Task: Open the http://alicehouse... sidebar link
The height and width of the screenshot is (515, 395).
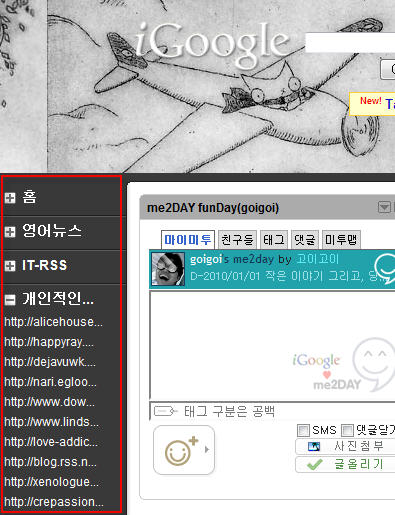Action: 53,322
